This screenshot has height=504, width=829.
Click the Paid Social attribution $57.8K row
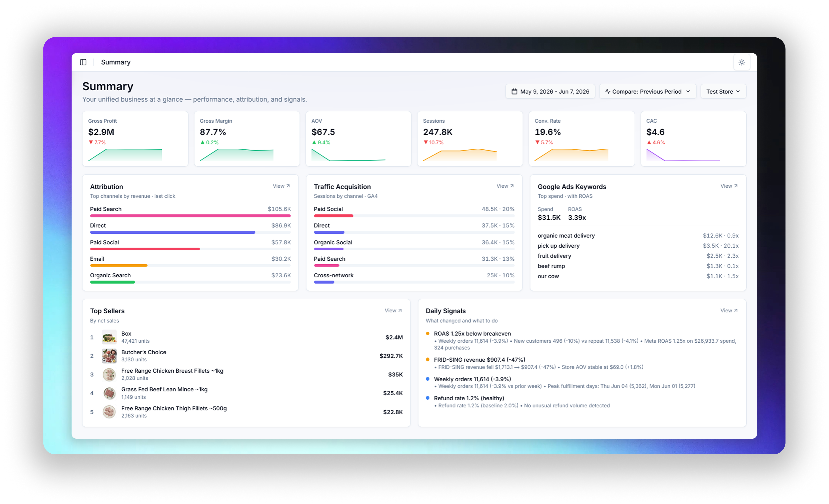click(190, 245)
